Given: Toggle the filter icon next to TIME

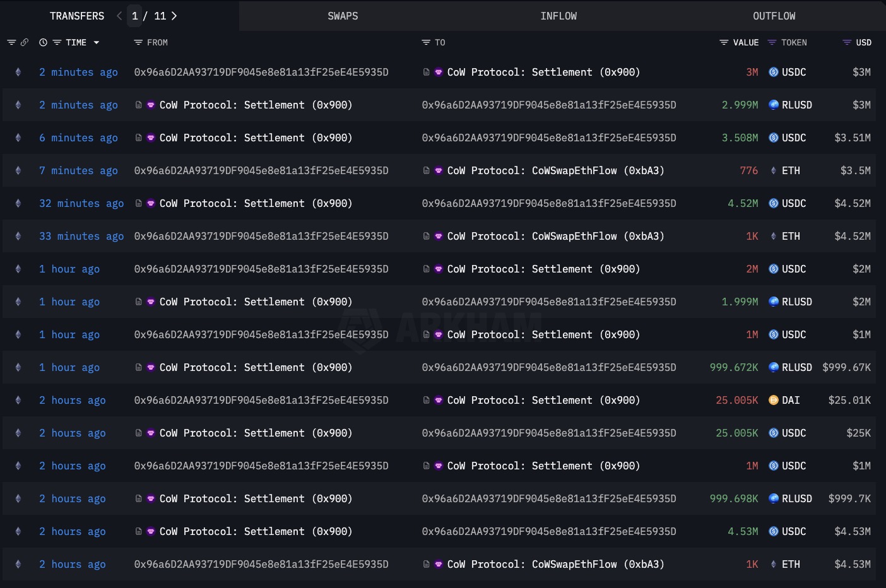Looking at the screenshot, I should [57, 42].
